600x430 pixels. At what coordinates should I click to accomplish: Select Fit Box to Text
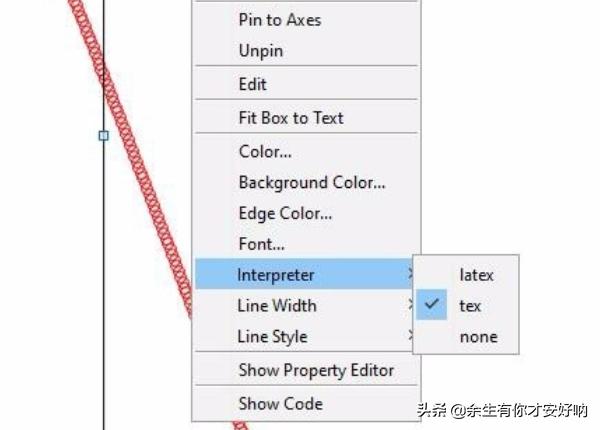(x=290, y=117)
